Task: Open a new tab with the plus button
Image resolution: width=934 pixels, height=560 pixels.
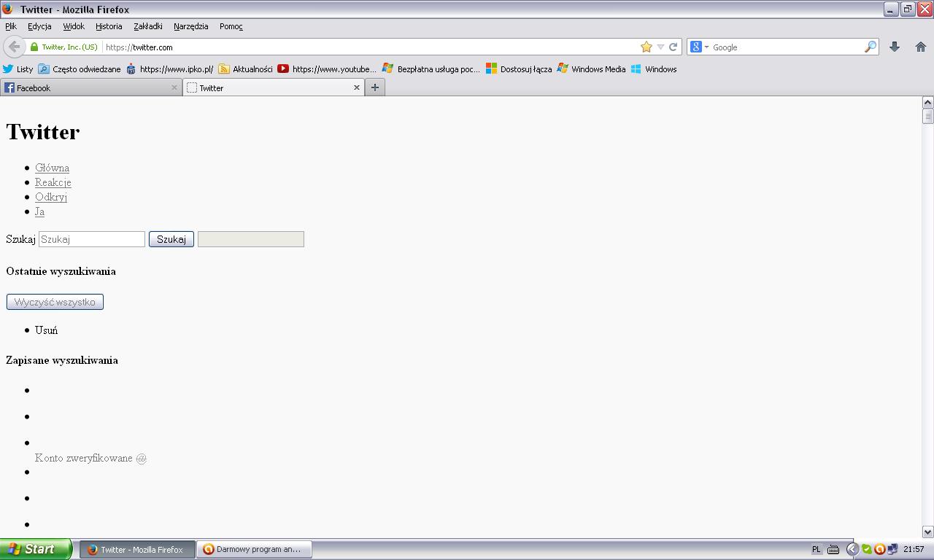Action: pos(375,87)
